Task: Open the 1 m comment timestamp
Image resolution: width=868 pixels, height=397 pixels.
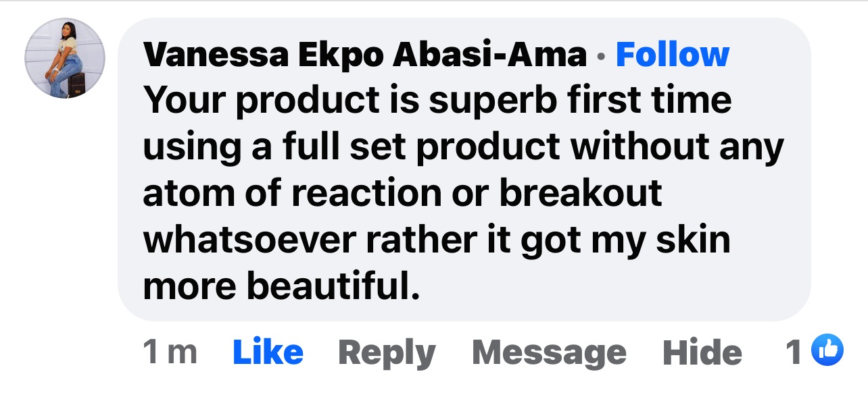Action: [170, 352]
